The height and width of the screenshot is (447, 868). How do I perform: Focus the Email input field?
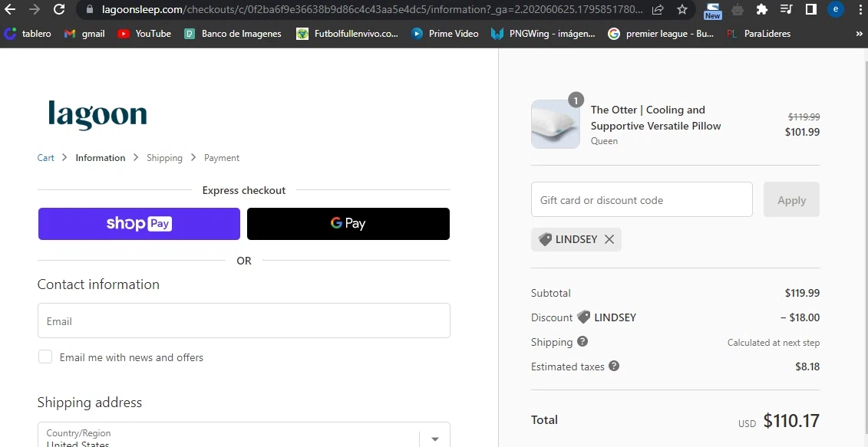click(243, 320)
